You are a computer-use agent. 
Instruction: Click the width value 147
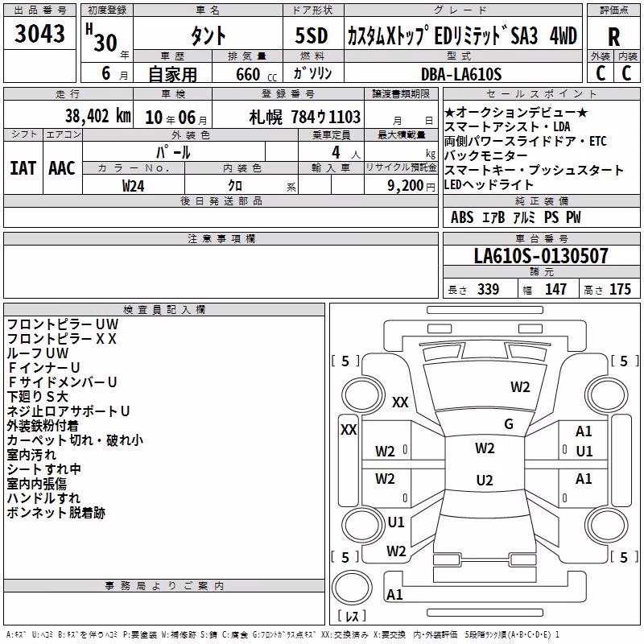555,290
